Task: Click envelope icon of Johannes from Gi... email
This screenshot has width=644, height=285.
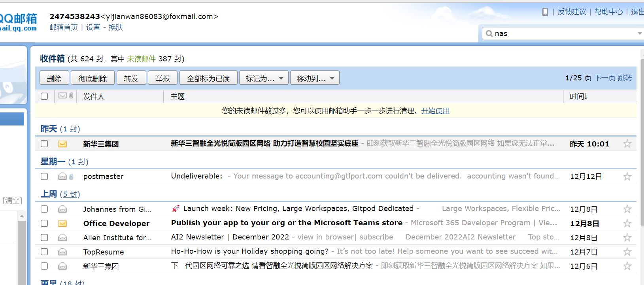Action: [x=62, y=209]
